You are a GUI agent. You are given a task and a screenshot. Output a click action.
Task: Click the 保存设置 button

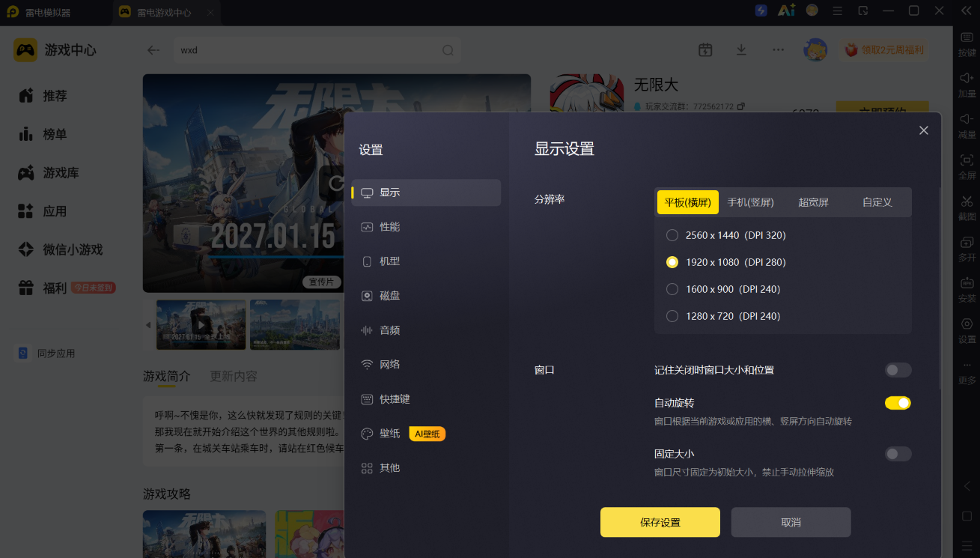tap(660, 522)
